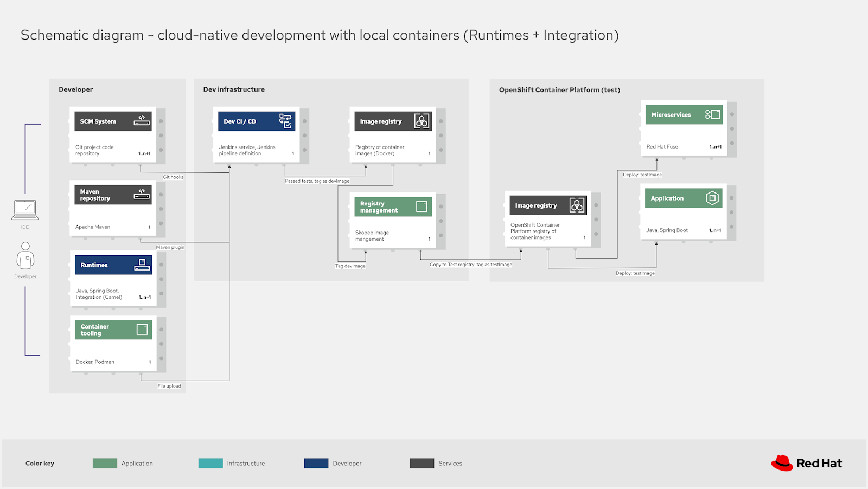Expand the Developer section header

tap(75, 89)
